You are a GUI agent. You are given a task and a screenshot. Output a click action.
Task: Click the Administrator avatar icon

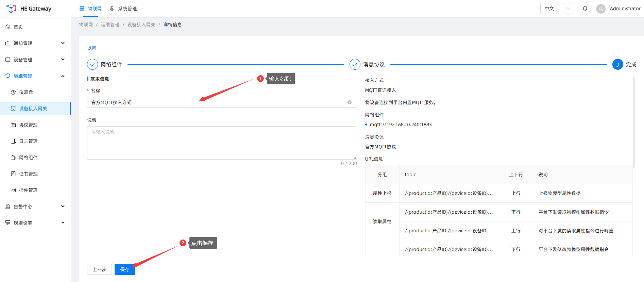click(x=601, y=9)
